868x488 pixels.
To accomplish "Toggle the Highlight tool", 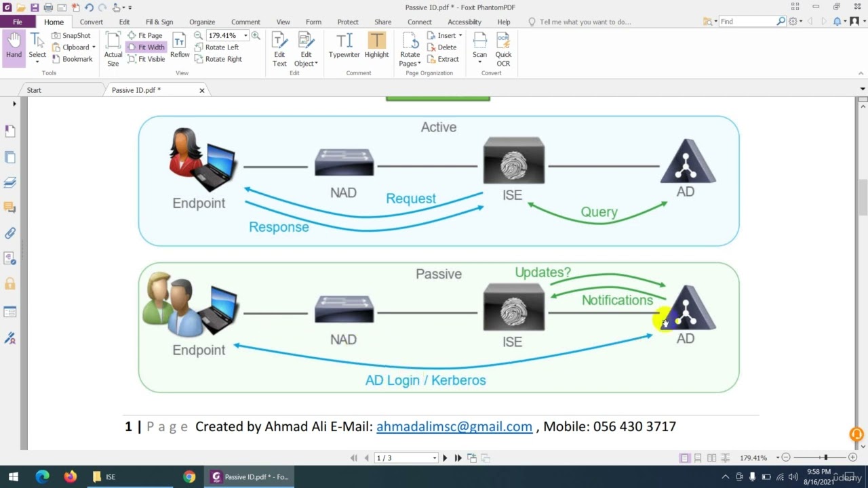I will pos(376,45).
